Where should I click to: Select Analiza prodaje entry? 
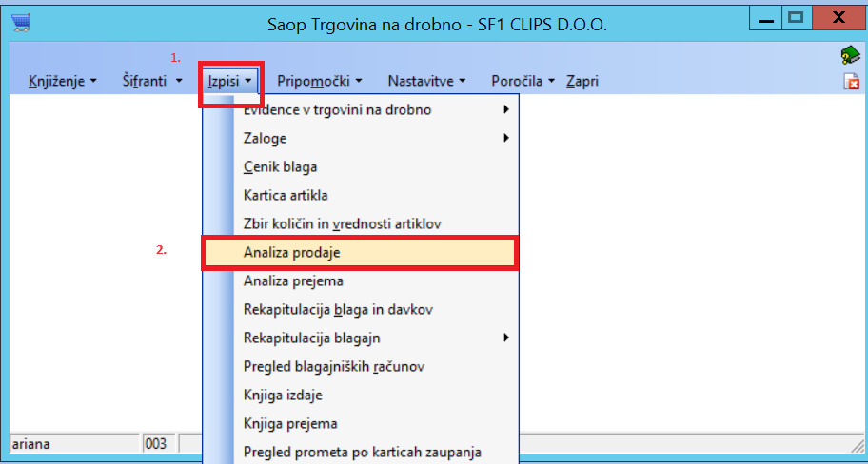click(x=360, y=253)
